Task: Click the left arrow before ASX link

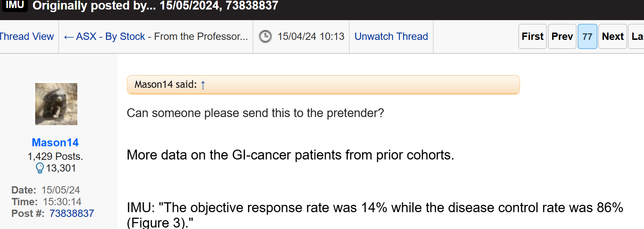Action: coord(69,37)
